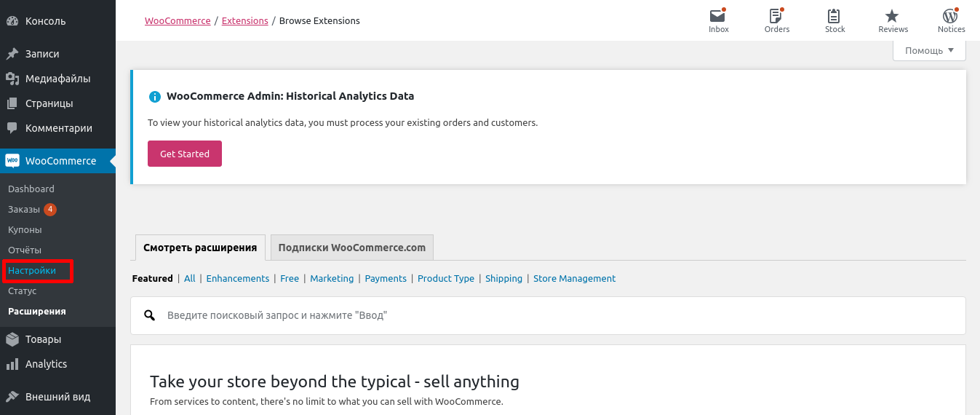Filter extensions by Payments category
This screenshot has height=415, width=980.
[x=386, y=278]
